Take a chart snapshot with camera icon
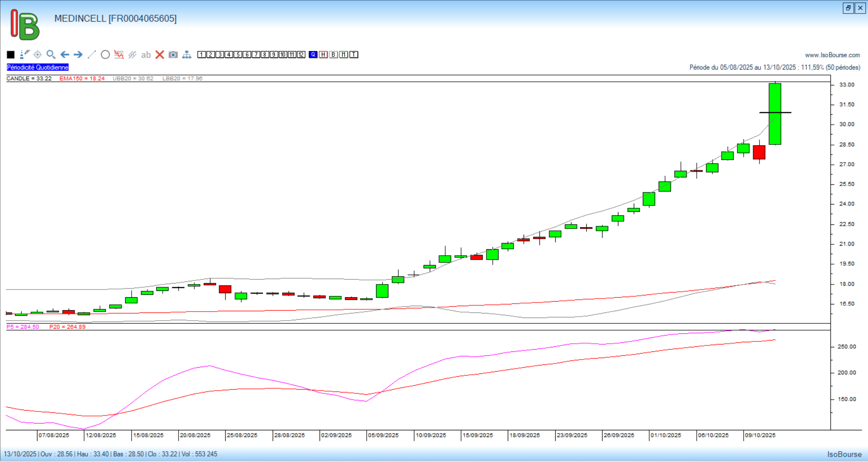 (173, 55)
